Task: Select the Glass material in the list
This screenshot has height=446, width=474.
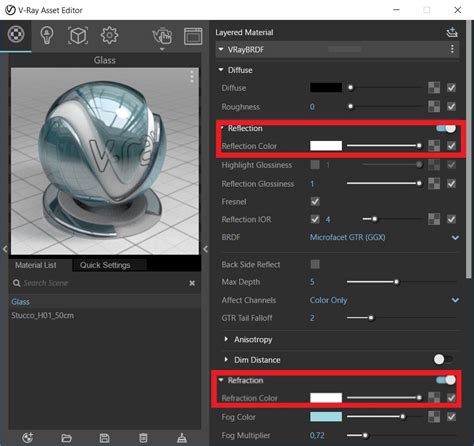Action: click(105, 302)
